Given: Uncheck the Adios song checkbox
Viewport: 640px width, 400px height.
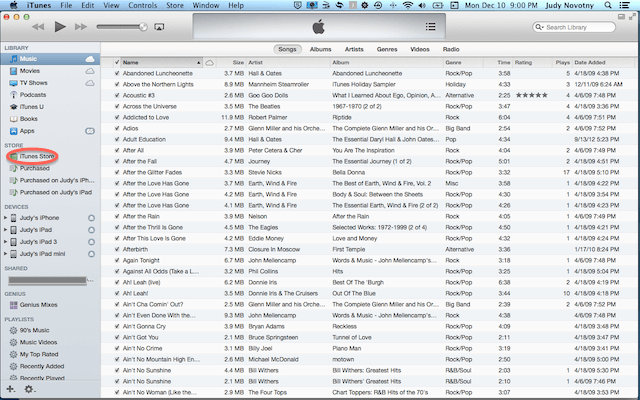Looking at the screenshot, I should (117, 129).
